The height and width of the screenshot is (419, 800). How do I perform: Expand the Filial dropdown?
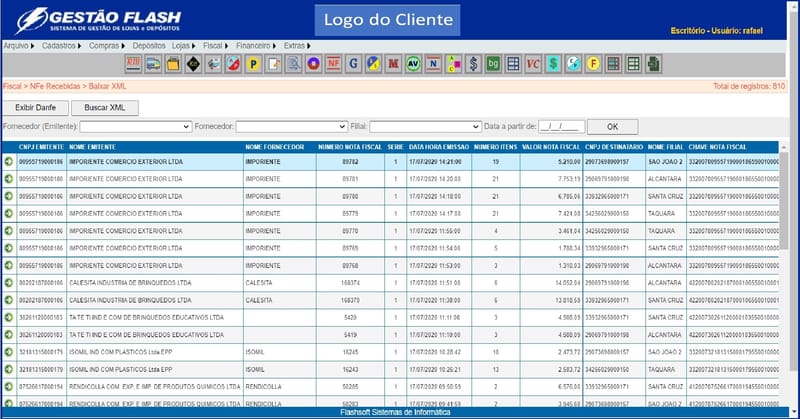[425, 127]
